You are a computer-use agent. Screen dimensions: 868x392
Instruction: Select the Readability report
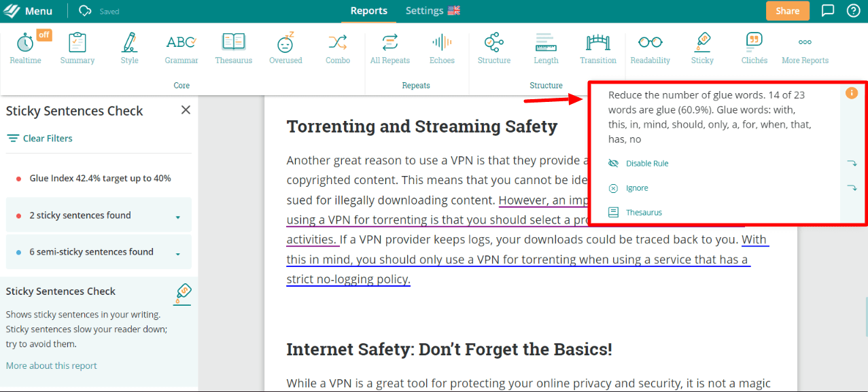click(x=650, y=48)
